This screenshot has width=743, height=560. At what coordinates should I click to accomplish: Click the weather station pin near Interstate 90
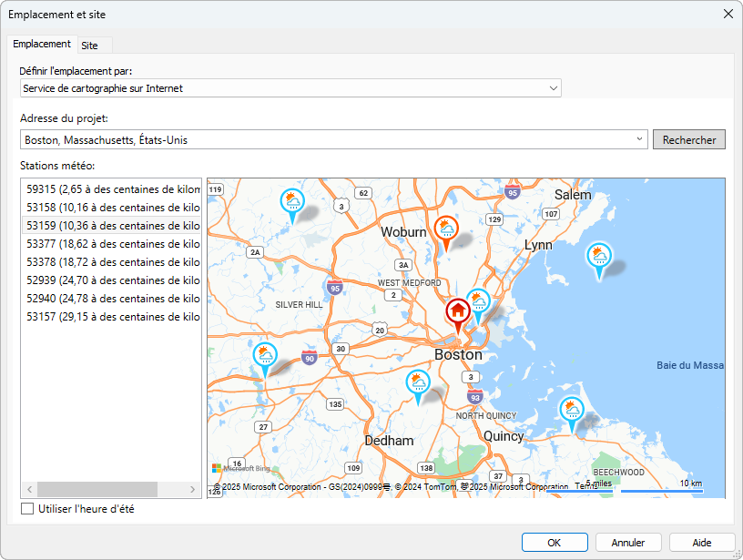pos(265,359)
